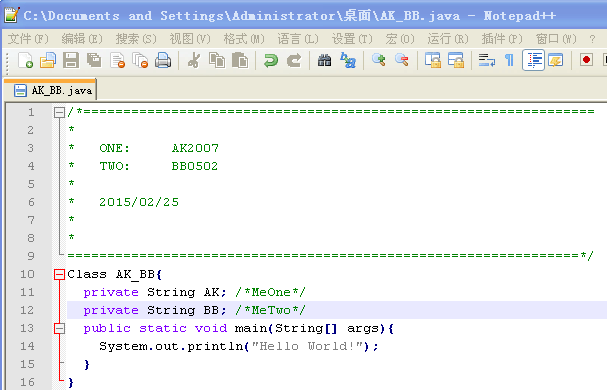Click the /*MeOne*/ comment on line 11
607x390 pixels.
coord(271,292)
